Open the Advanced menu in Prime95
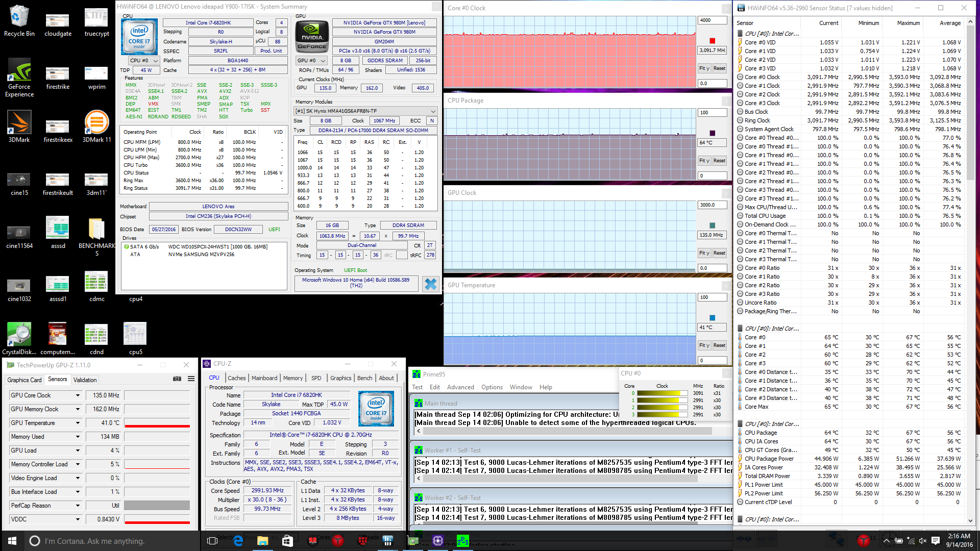 460,387
